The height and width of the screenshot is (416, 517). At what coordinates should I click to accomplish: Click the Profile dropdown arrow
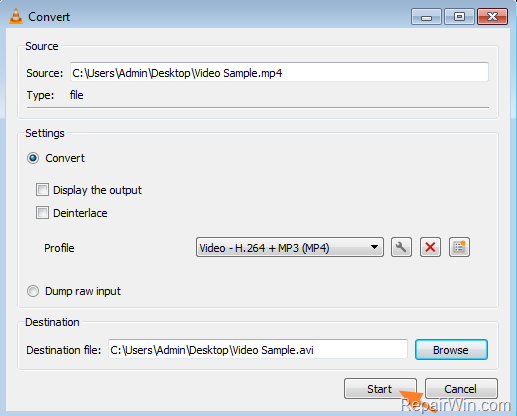[374, 247]
